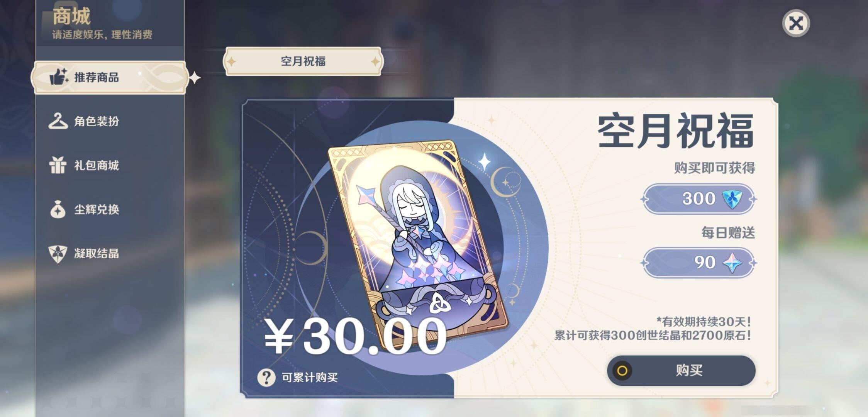Click the hanger icon for 角色装扮
The image size is (868, 417).
point(58,121)
